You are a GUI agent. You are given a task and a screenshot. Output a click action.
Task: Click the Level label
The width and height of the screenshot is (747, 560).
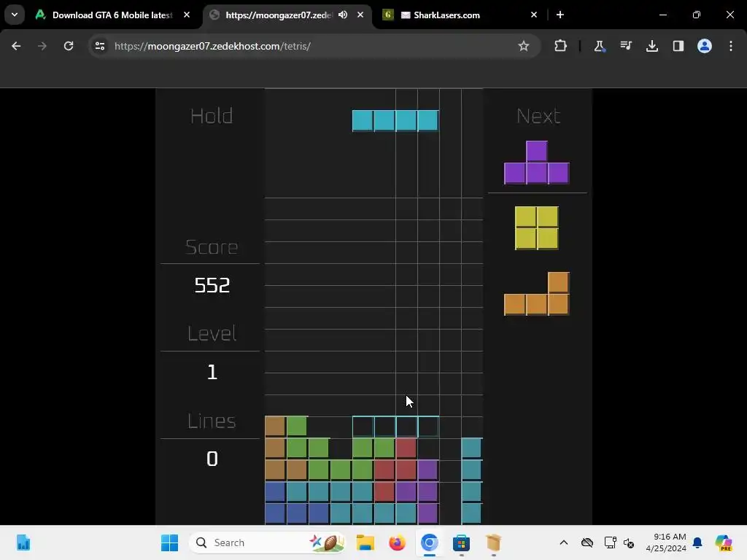tap(212, 334)
